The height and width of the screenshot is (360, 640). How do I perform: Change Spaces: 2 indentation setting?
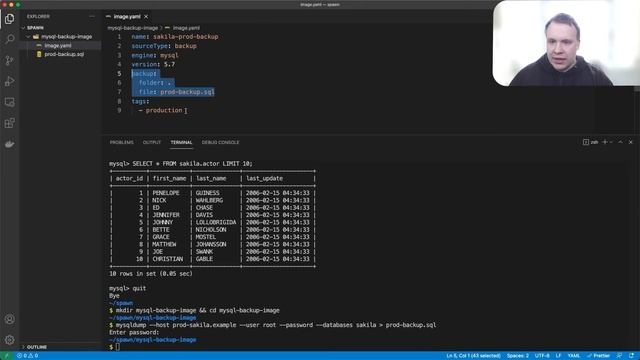point(518,356)
